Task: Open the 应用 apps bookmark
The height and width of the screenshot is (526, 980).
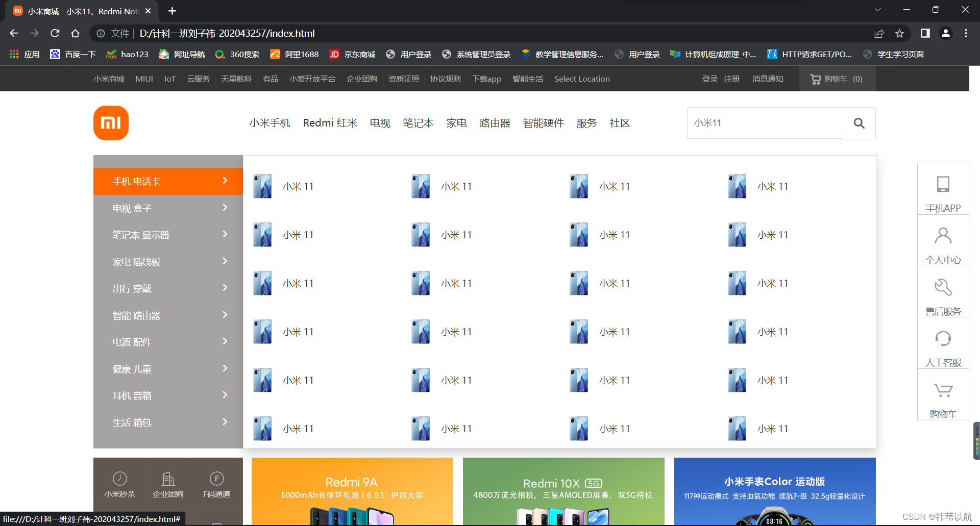Action: tap(24, 54)
